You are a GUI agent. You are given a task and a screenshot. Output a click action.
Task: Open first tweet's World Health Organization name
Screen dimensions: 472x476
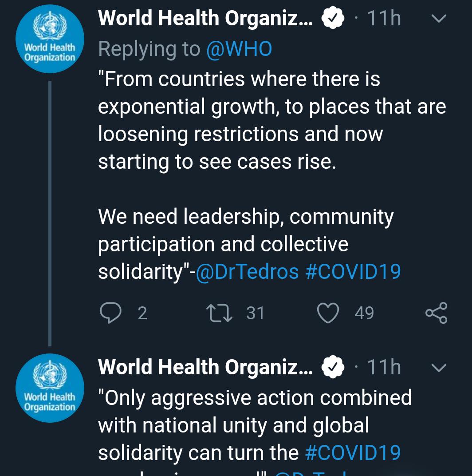(x=205, y=19)
